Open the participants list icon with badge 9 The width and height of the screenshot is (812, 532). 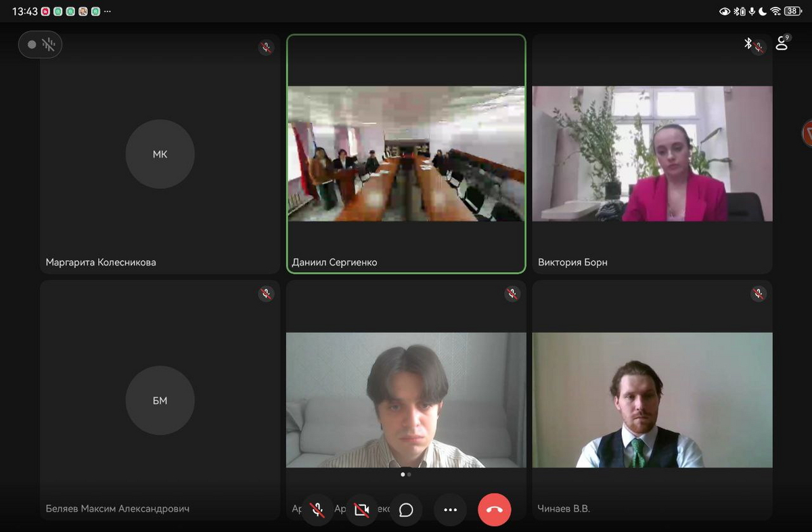tap(782, 43)
